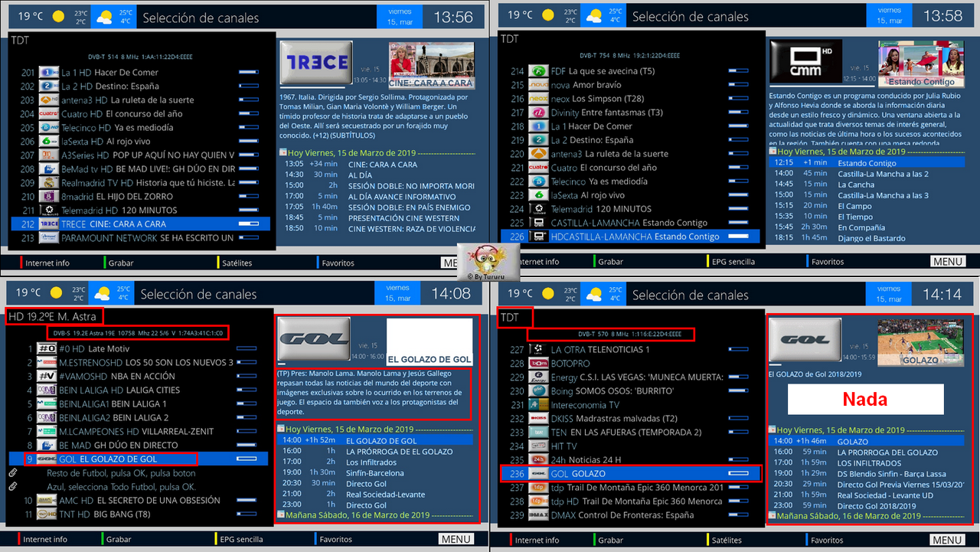Open the CINE: CARA A CARA preview thumbnail

tap(433, 64)
